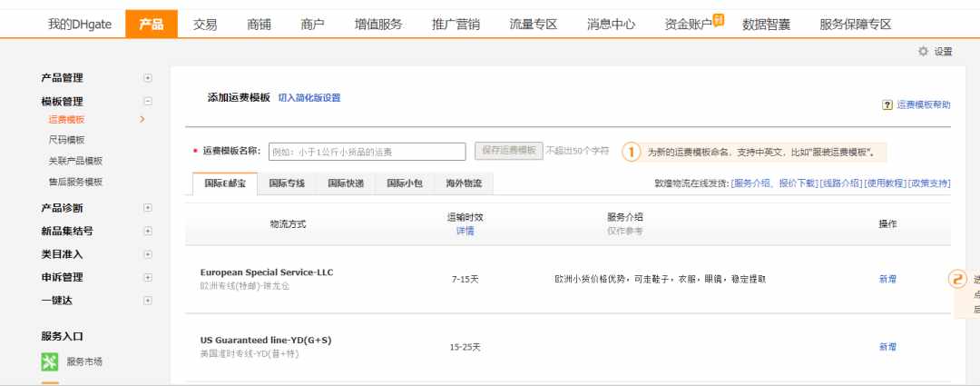
Task: Click the 物流方式 column header
Action: (x=289, y=224)
